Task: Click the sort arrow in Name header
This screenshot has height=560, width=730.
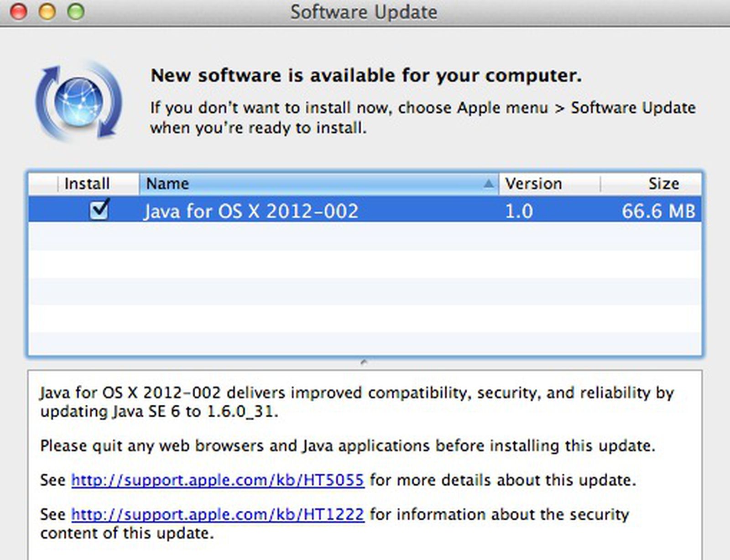Action: (488, 183)
